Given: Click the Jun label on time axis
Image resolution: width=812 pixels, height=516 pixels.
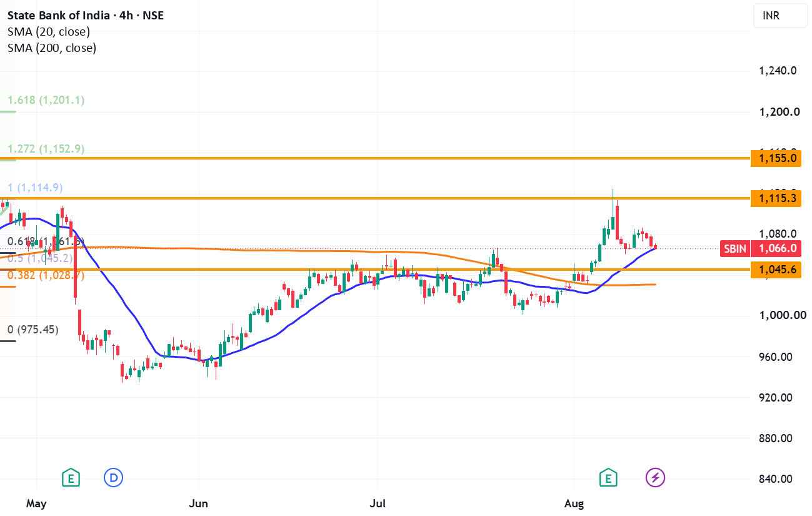Looking at the screenshot, I should click(199, 503).
